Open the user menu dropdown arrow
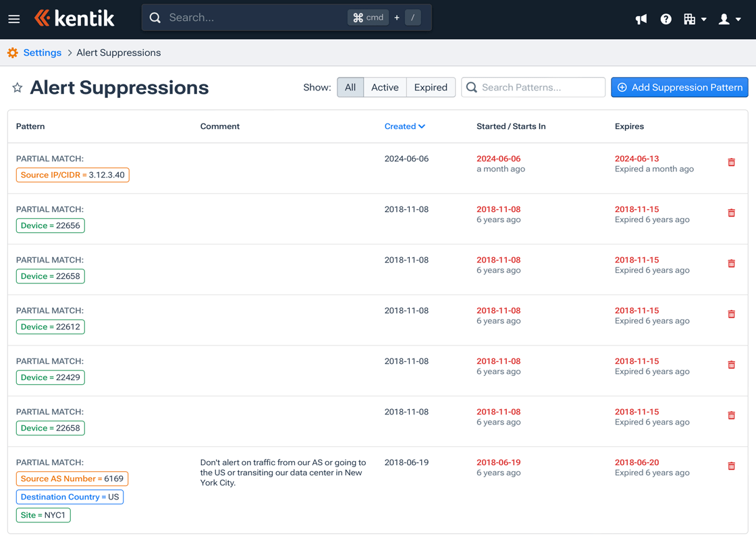Screen dimensions: 756x540 737,19
